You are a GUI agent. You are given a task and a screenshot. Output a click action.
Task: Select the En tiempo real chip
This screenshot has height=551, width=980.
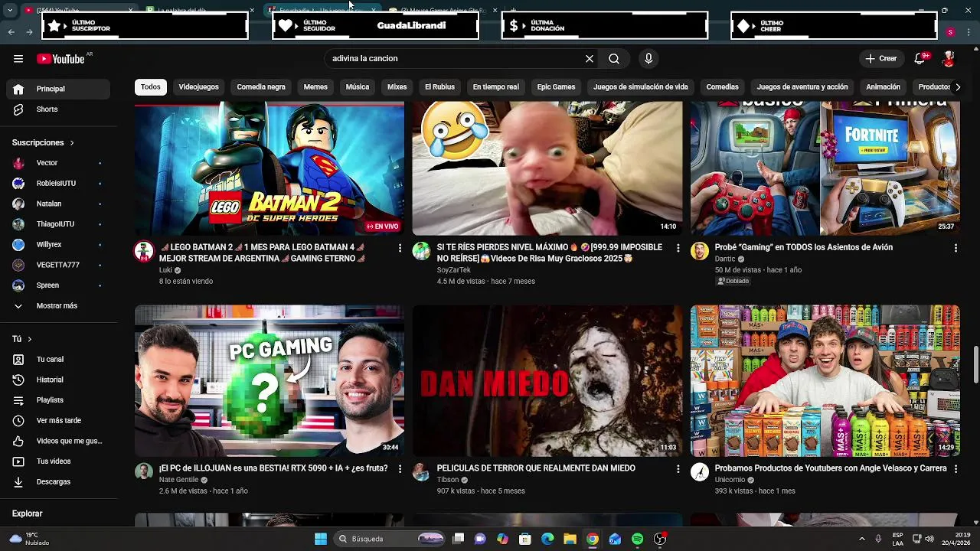(495, 87)
